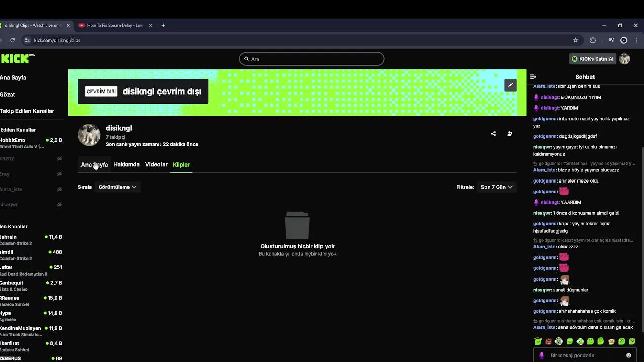This screenshot has height=362, width=644.
Task: Bookmark this page with star icon
Action: [x=576, y=40]
